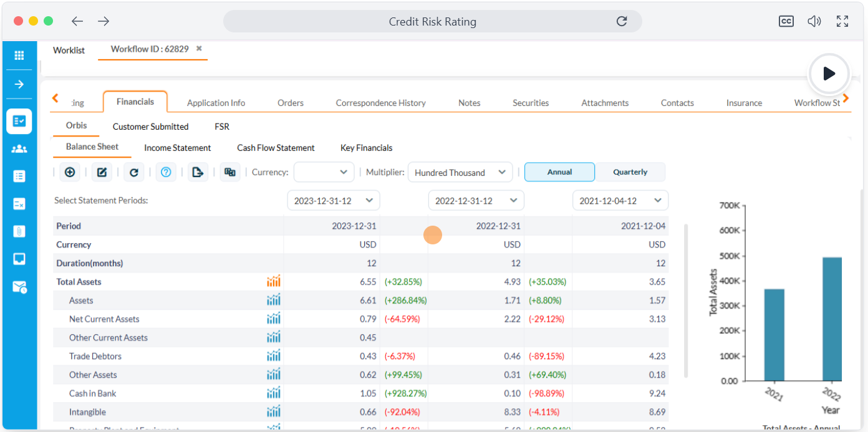This screenshot has width=868, height=432.
Task: Open the Currency selection dropdown
Action: pos(324,172)
